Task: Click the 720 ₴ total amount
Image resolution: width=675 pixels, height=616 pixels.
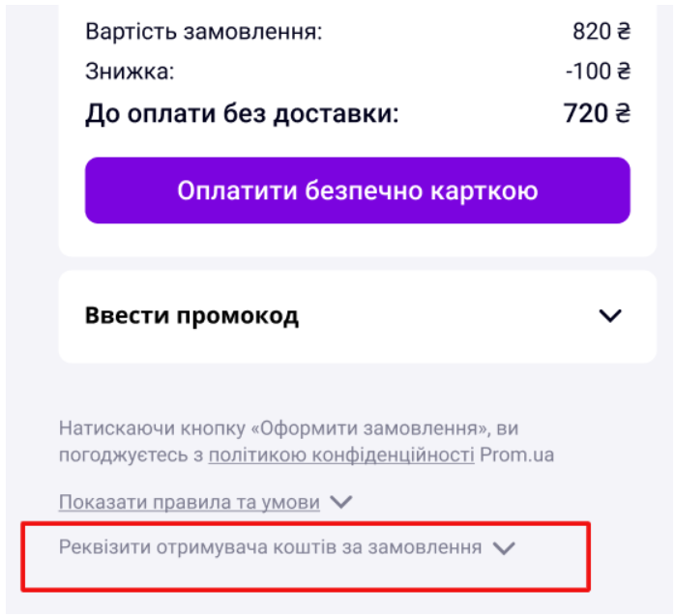Action: point(597,113)
